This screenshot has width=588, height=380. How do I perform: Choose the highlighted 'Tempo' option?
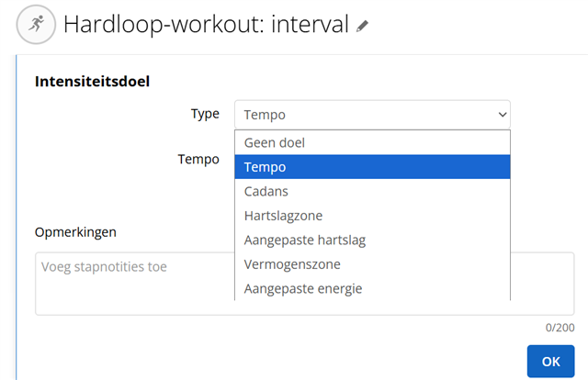pos(372,167)
